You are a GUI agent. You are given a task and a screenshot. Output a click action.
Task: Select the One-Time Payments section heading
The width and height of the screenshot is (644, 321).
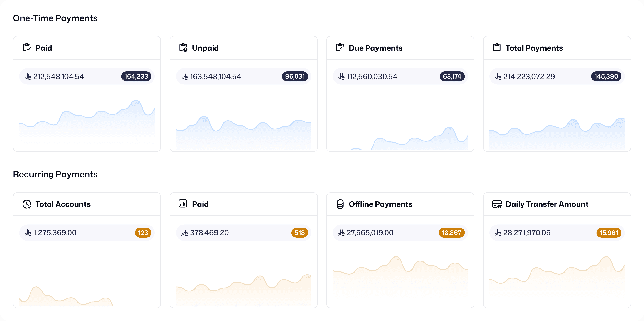pyautogui.click(x=55, y=18)
